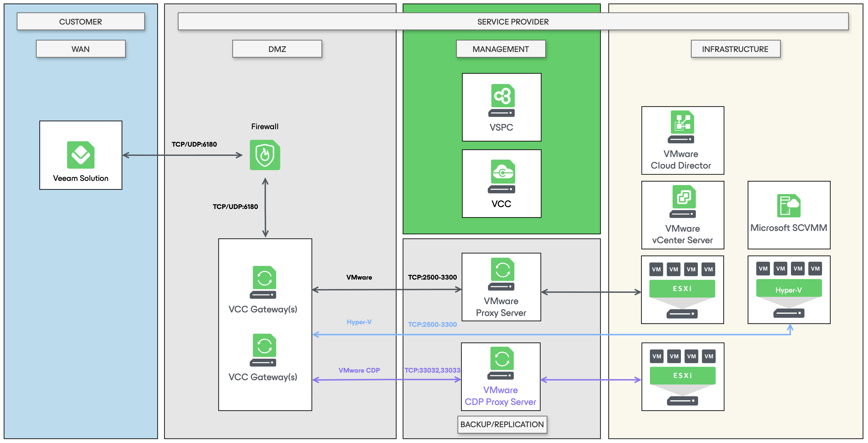The height and width of the screenshot is (443, 868).
Task: Click the VMware vCenter Server text
Action: coord(683,234)
